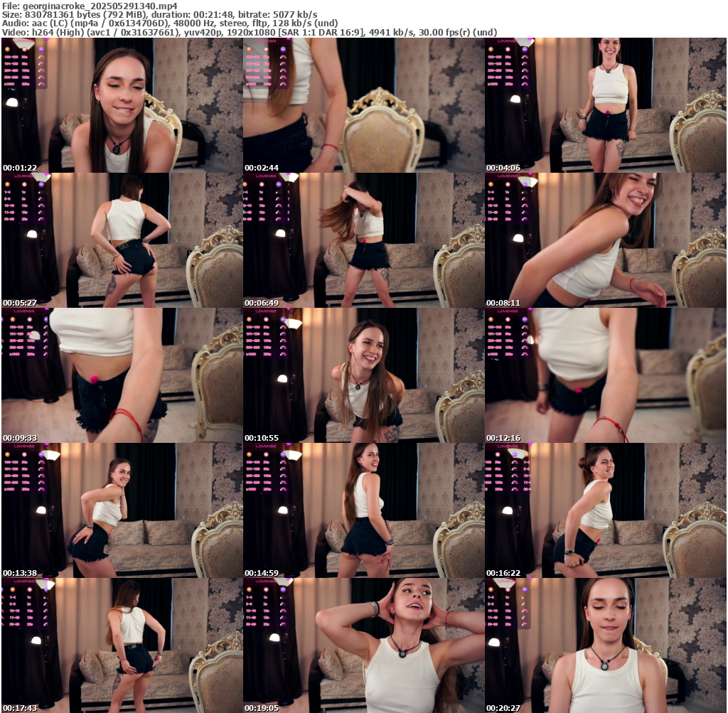
Task: Open the thumbnail at 00:09:33
Action: tap(122, 375)
